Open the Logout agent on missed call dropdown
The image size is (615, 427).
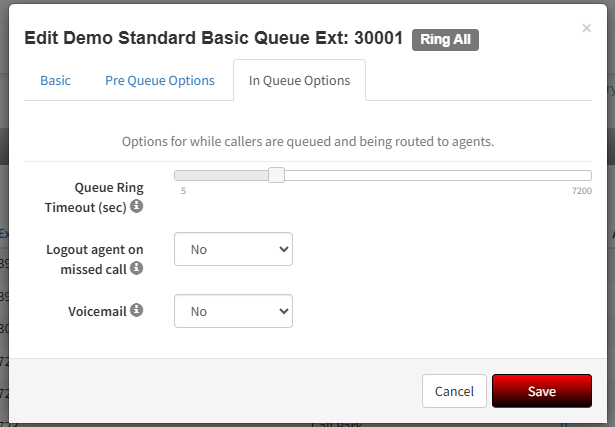coord(233,249)
